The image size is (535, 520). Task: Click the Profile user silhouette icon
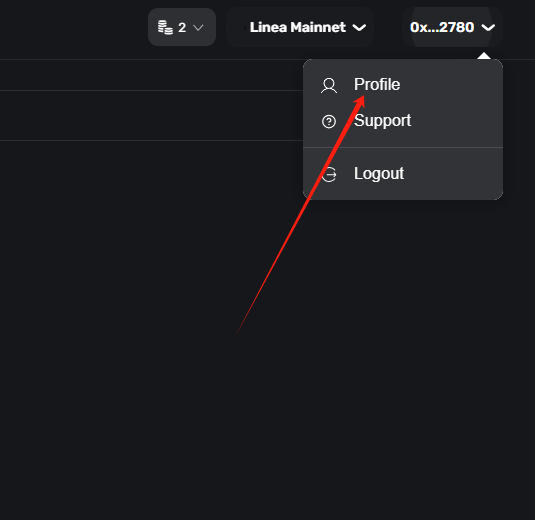point(329,86)
